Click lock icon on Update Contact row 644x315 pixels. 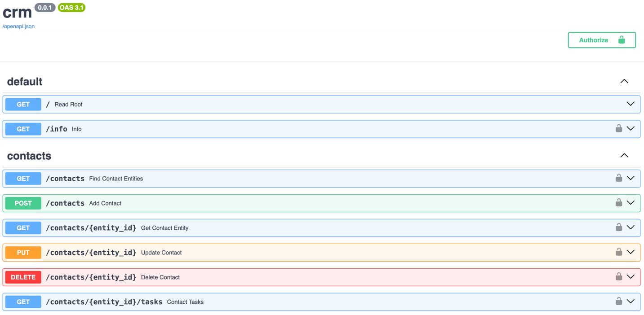(619, 252)
